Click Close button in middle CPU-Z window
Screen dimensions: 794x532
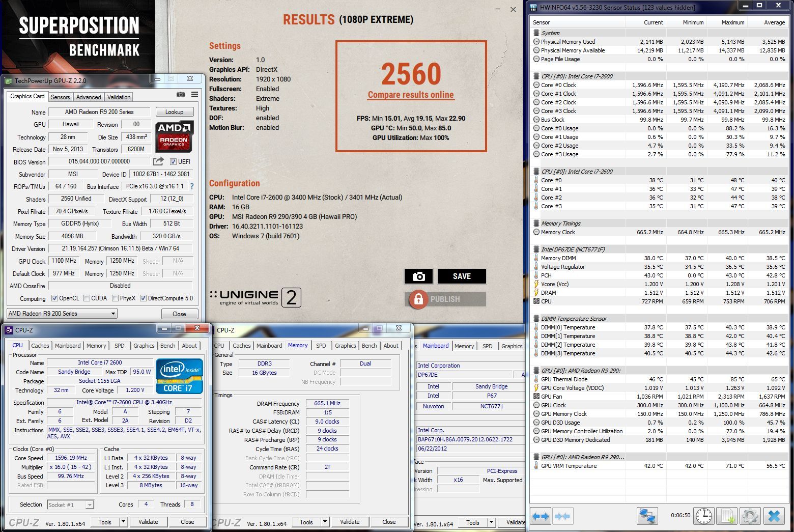[389, 522]
